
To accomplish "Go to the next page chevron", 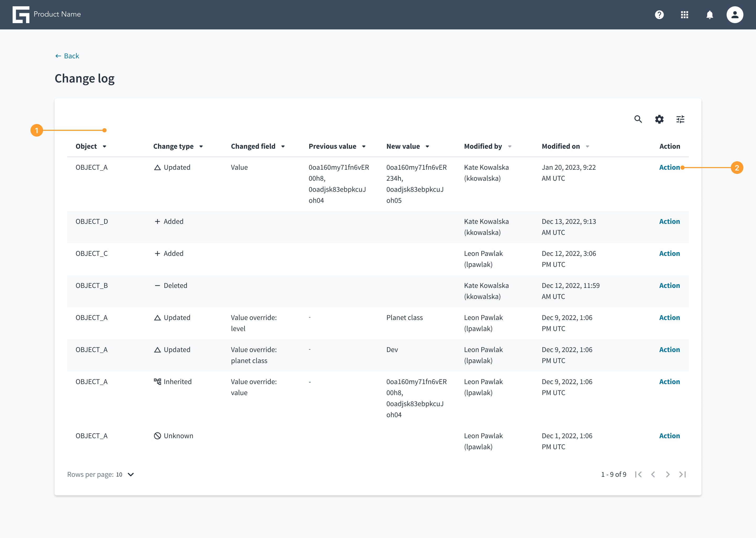I will [668, 474].
